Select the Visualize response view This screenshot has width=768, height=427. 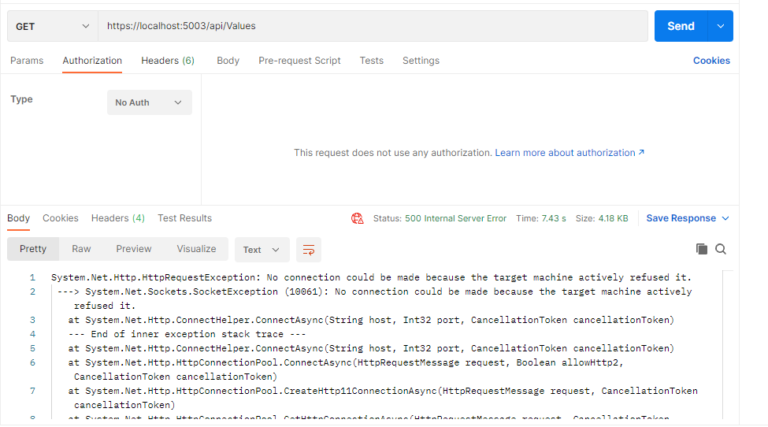click(196, 249)
